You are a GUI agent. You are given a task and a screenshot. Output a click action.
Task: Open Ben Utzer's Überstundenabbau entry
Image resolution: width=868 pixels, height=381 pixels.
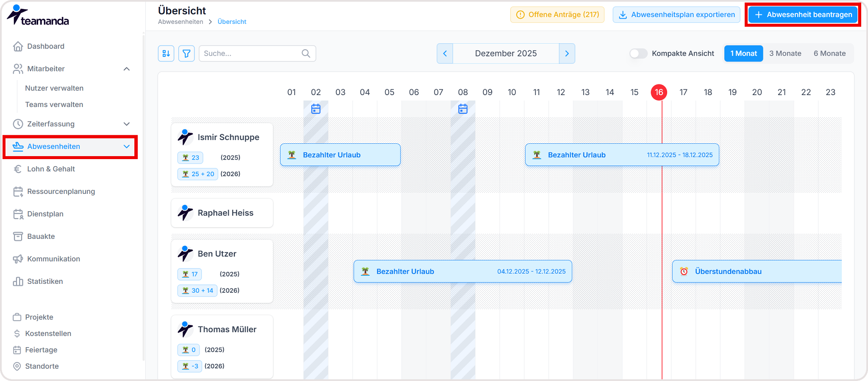[x=757, y=272]
